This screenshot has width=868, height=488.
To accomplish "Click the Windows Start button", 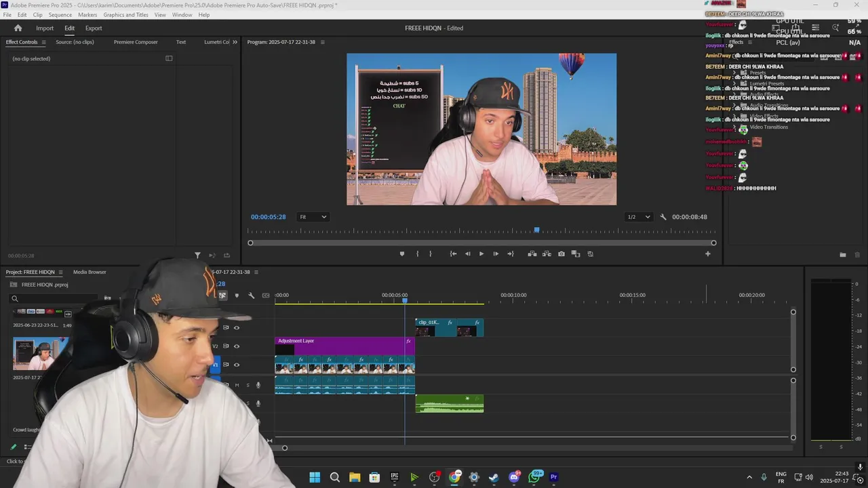I will [x=315, y=477].
